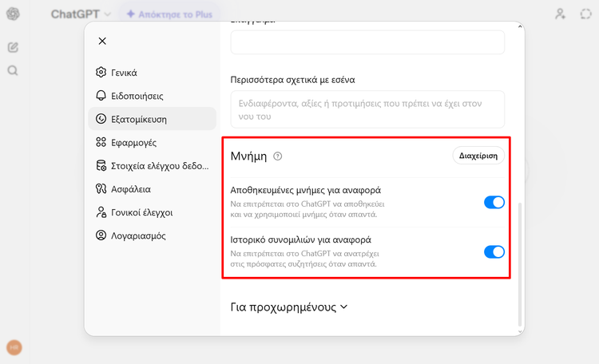Open the invite people icon at top right
The image size is (599, 364).
[560, 14]
